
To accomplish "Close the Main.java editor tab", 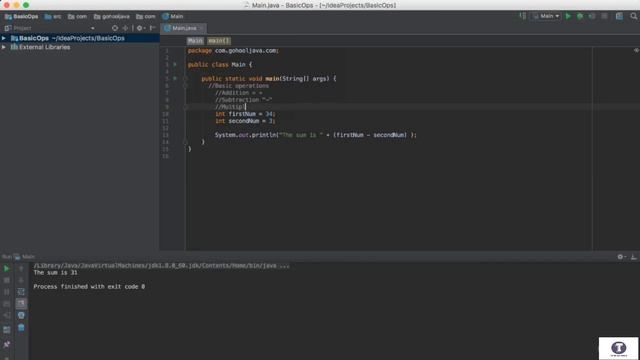I will point(201,28).
